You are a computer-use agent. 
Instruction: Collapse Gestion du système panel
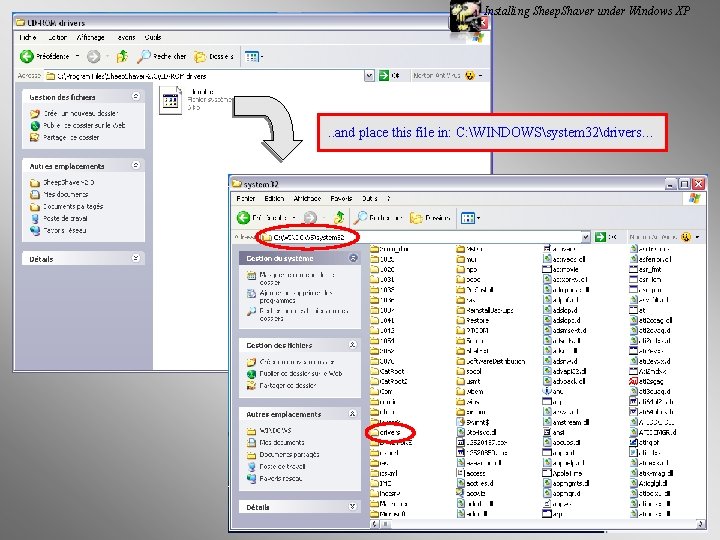point(353,258)
